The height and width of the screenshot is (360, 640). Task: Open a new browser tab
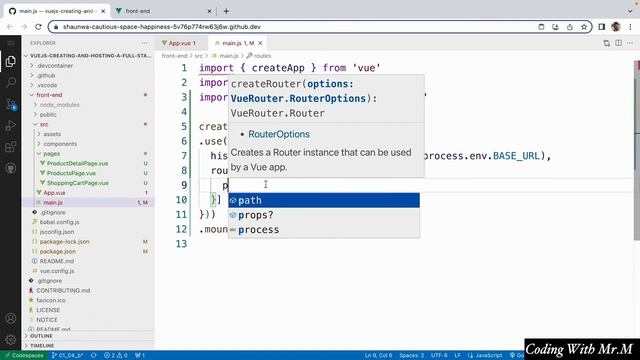tap(226, 11)
